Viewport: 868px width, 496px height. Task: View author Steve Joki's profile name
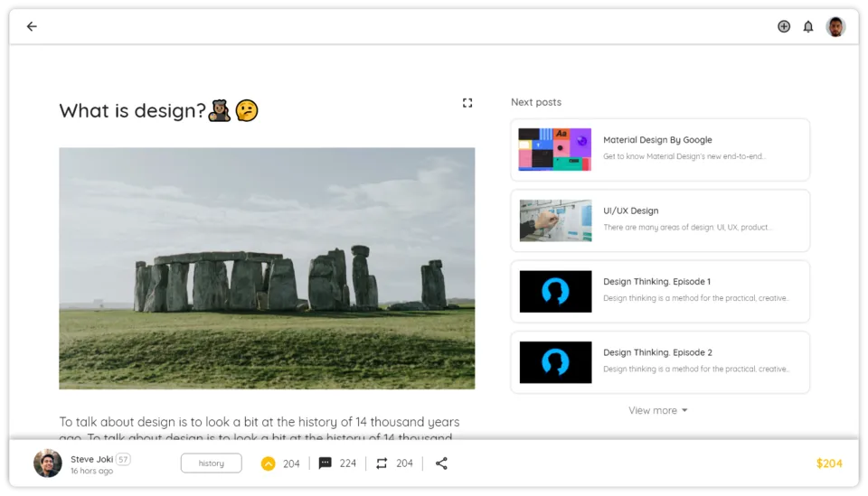tap(92, 459)
